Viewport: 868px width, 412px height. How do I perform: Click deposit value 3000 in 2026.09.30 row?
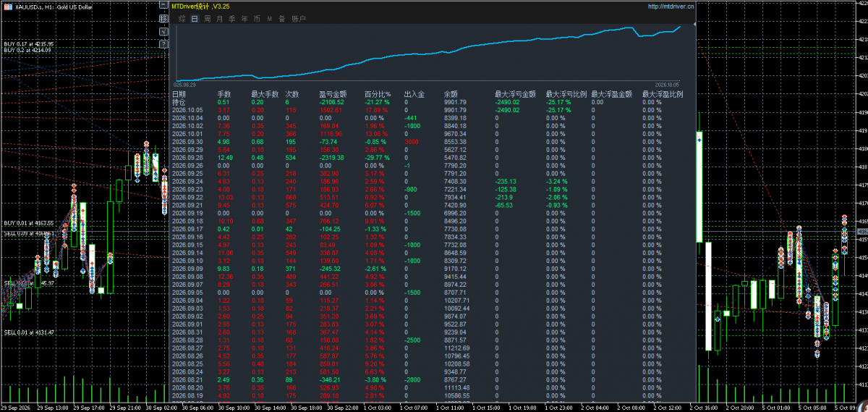[x=410, y=141]
